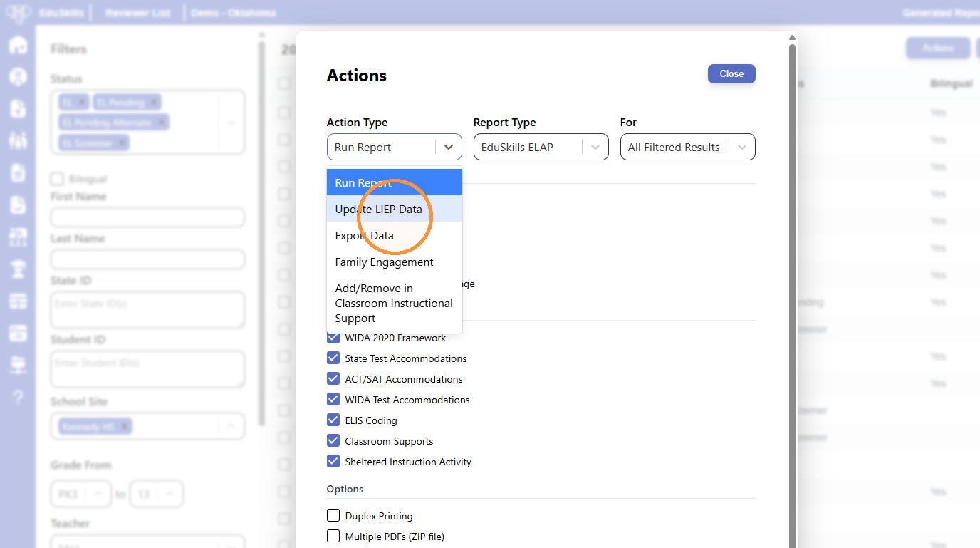Uncheck WIDA 2020 Framework
Viewport: 980px width, 548px height.
pyautogui.click(x=333, y=337)
